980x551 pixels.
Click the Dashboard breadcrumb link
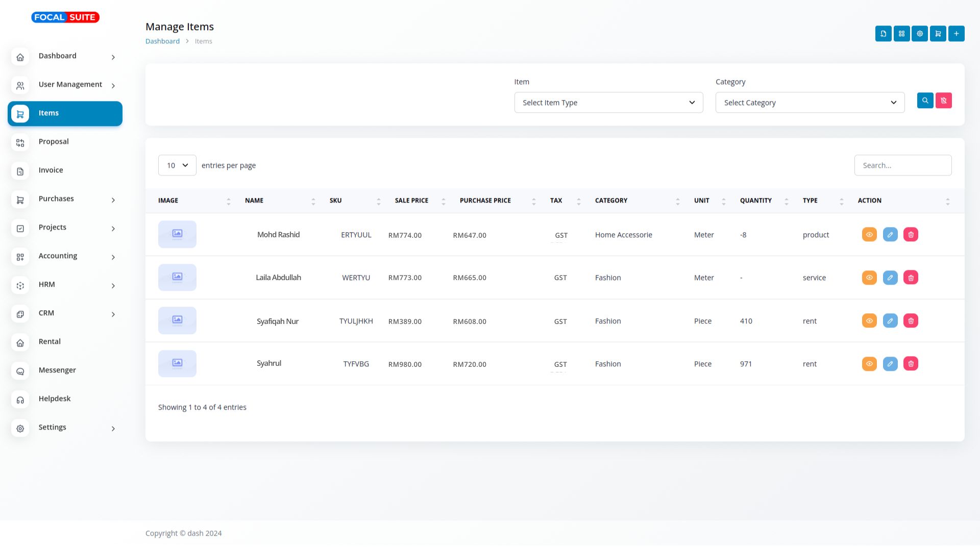point(162,41)
